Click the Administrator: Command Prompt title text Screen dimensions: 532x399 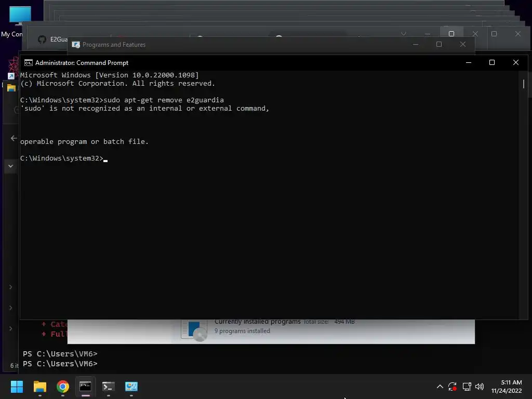click(x=82, y=63)
